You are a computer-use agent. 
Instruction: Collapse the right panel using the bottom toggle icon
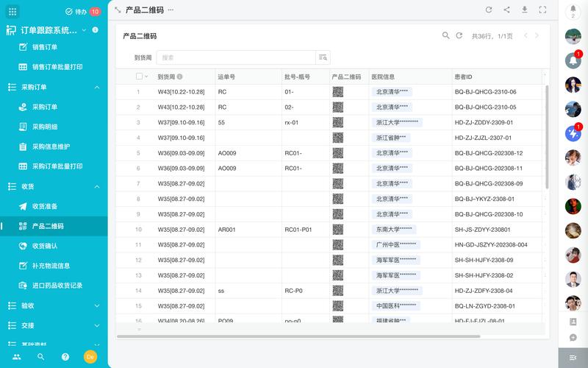click(573, 358)
